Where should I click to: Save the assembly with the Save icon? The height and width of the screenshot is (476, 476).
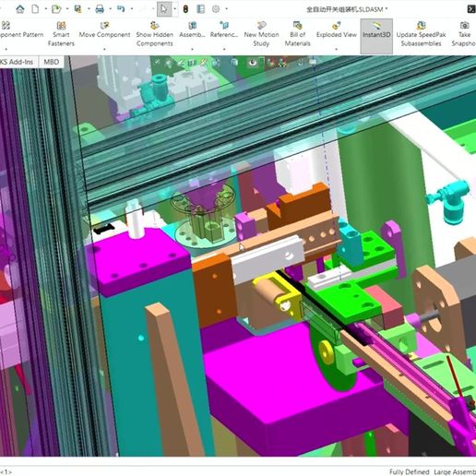[x=78, y=9]
